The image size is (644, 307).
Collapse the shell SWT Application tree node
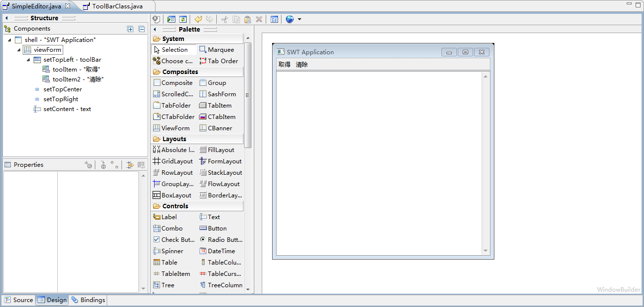coord(9,40)
